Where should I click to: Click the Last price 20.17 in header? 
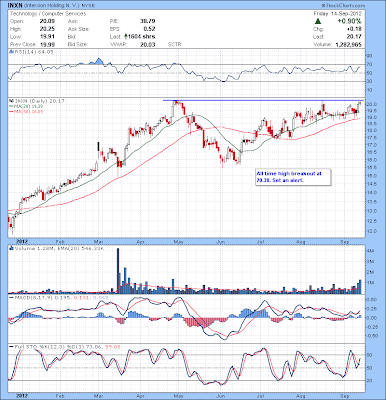[x=354, y=36]
